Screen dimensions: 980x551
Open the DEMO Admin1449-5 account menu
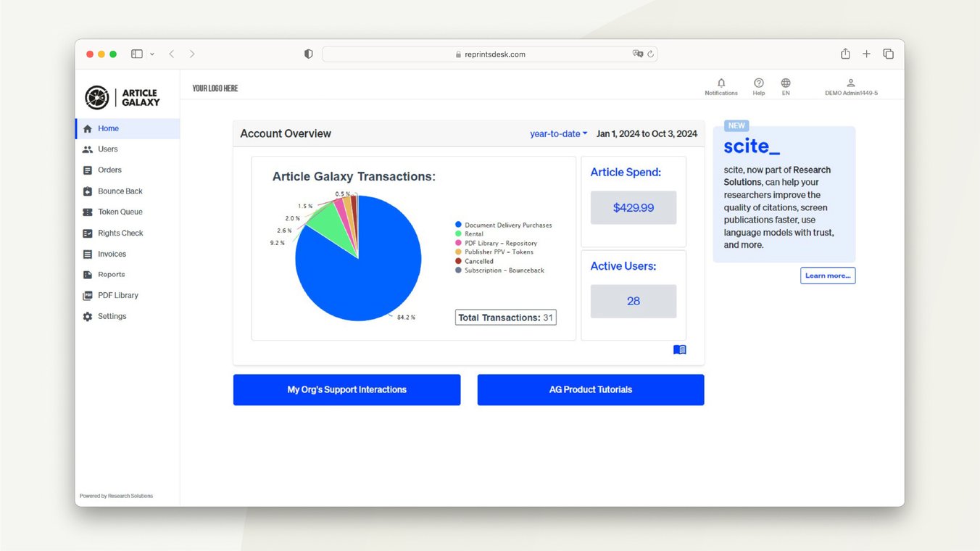point(851,87)
